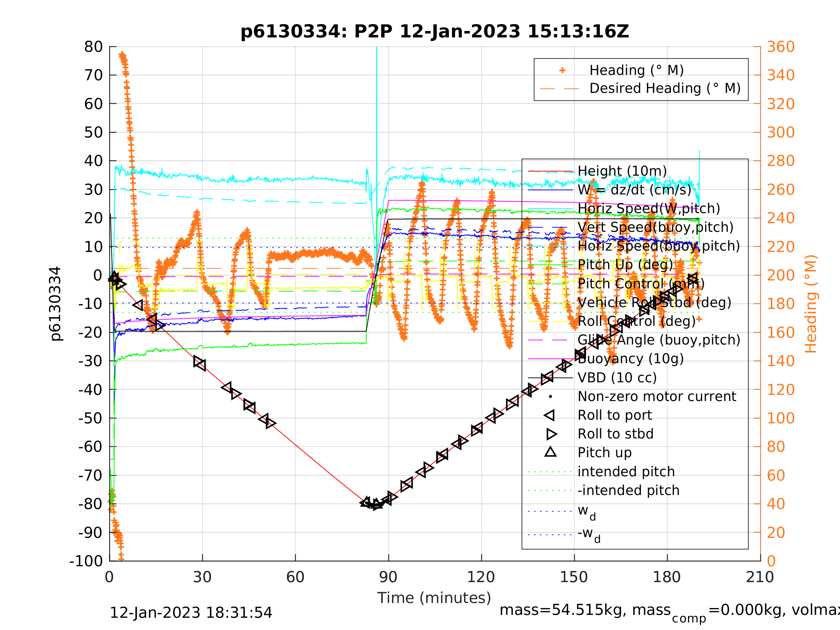Click the upward triangle marker for Pitch up
This screenshot has height=630, width=840.
pyautogui.click(x=551, y=452)
